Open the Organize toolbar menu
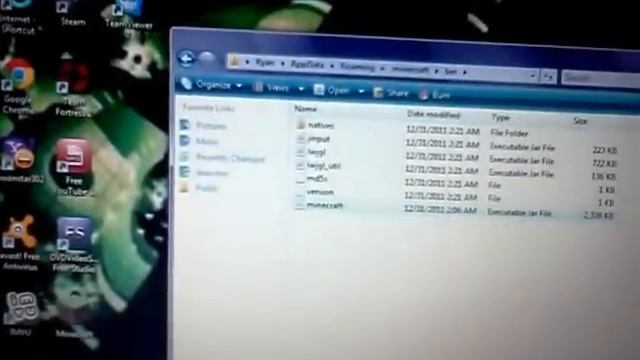 pyautogui.click(x=212, y=84)
